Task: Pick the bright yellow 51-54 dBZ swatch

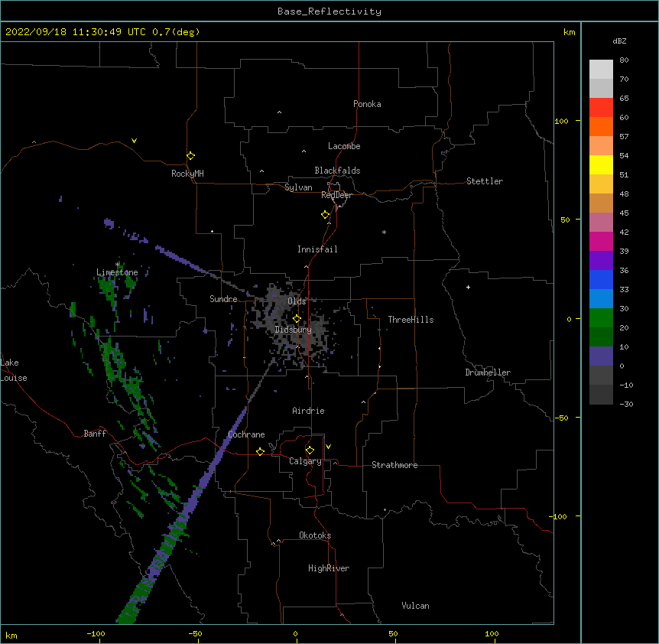Action: coord(601,164)
